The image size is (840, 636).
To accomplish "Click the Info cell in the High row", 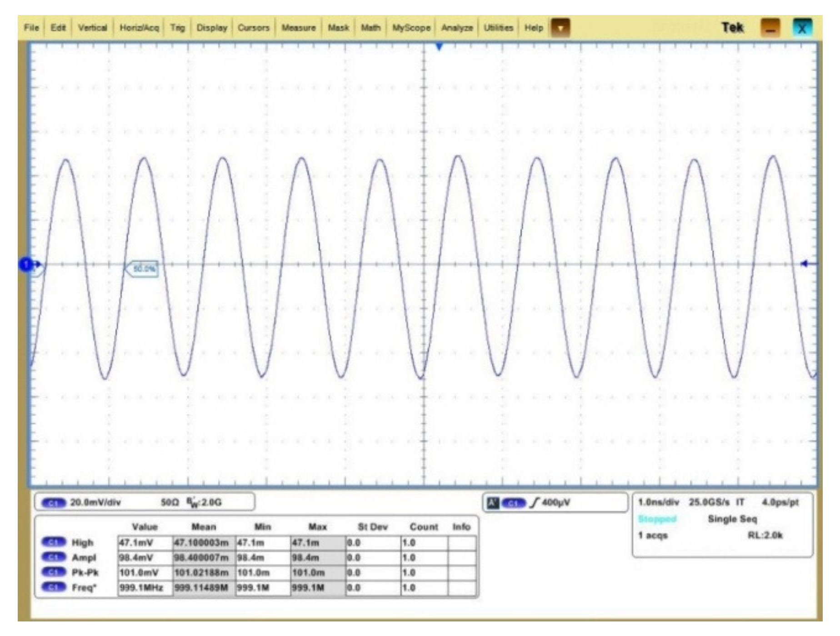I will [462, 543].
